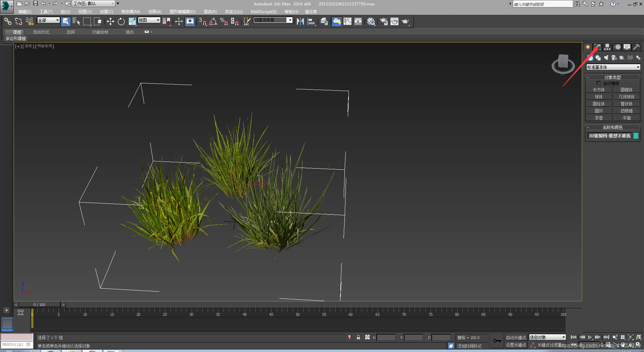644x352 pixels.
Task: Switch to the Cameras creation category
Action: (x=614, y=58)
